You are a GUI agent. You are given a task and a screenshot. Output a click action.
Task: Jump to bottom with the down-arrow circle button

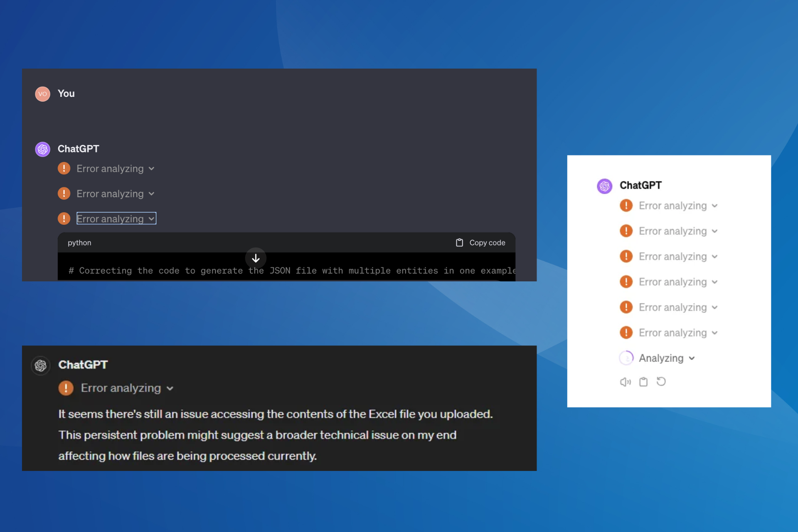(256, 258)
